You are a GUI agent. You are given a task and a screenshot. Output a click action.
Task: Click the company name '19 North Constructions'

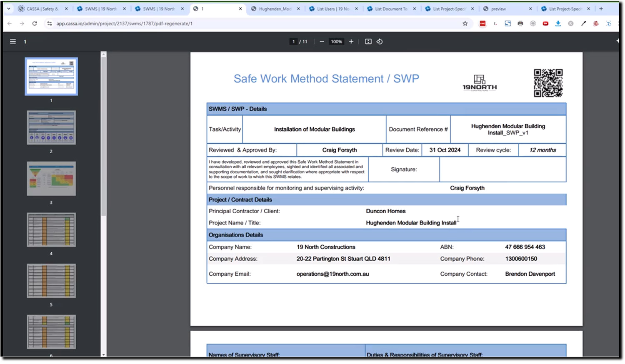(326, 247)
